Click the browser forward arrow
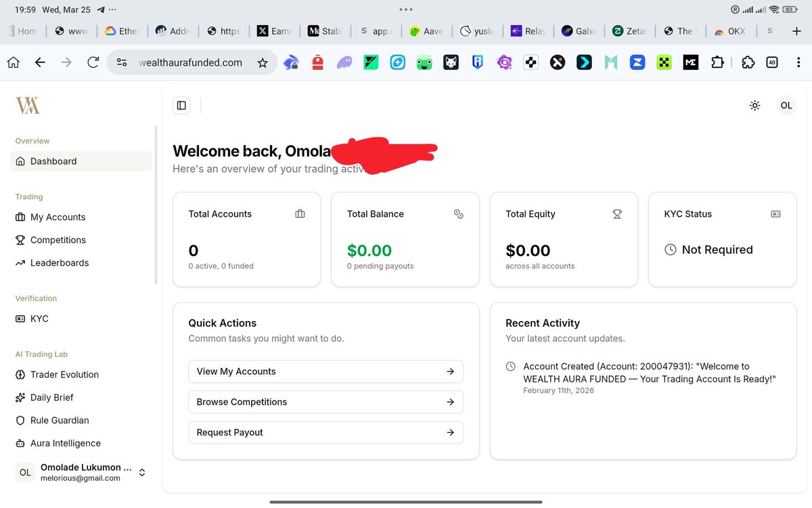 [x=66, y=62]
